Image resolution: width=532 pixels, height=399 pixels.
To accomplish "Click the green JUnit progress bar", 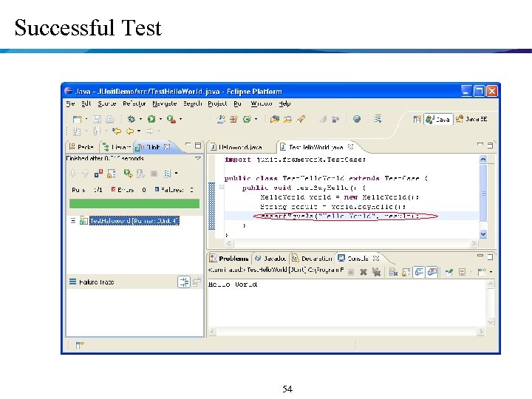I will pyautogui.click(x=134, y=203).
